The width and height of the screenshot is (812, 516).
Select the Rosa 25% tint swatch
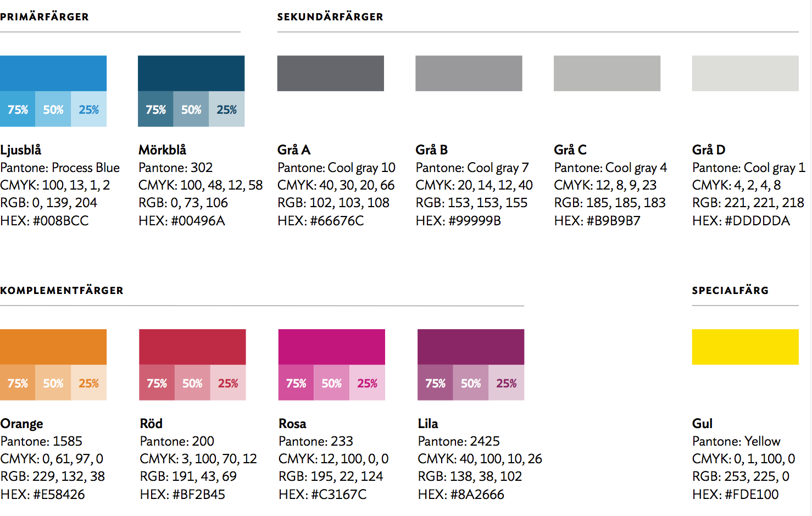(x=368, y=382)
